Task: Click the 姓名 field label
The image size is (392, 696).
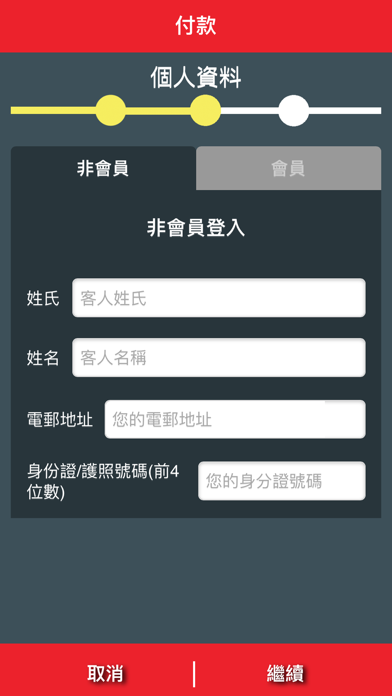Action: click(x=43, y=358)
